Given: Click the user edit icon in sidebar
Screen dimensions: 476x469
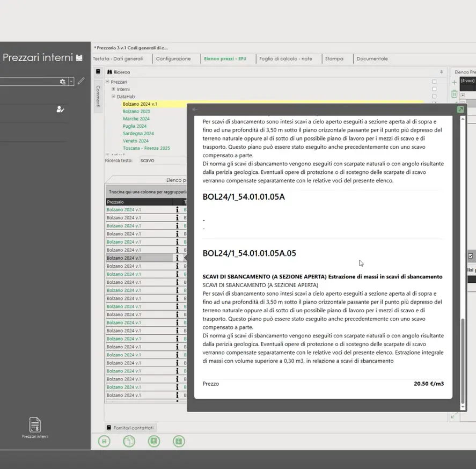Looking at the screenshot, I should point(60,109).
